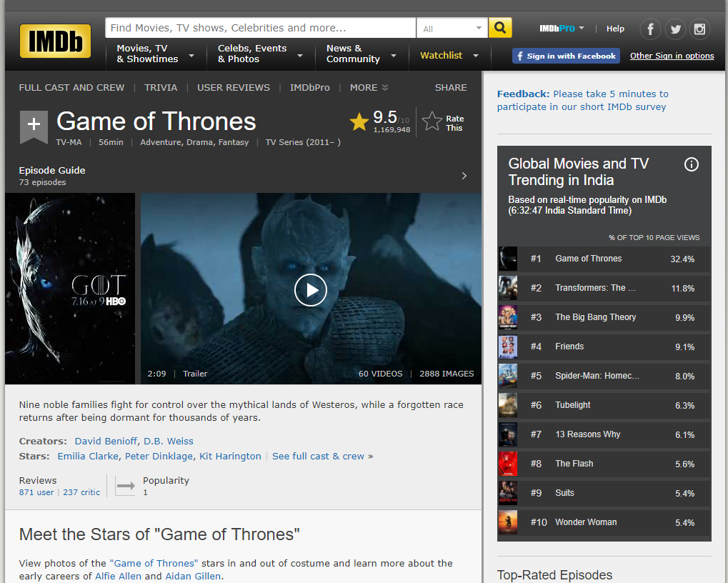Play the Game of Thrones trailer
The width and height of the screenshot is (728, 583).
coord(311,290)
